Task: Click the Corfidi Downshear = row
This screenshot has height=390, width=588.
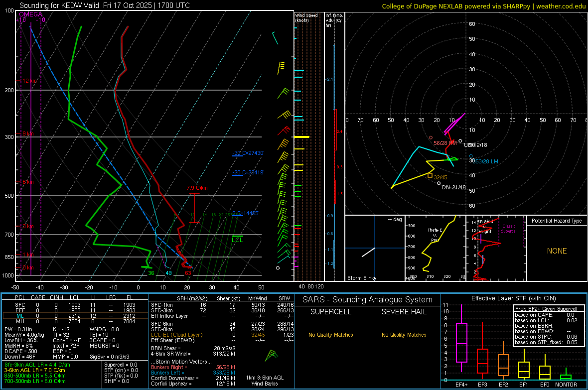Action: [x=193, y=378]
